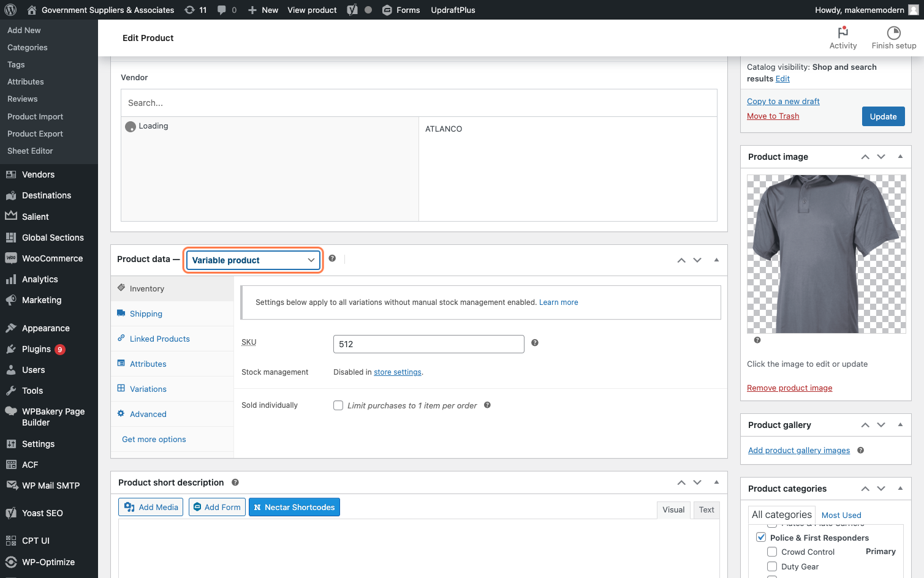Image resolution: width=924 pixels, height=578 pixels.
Task: Click the help icon for Sold individually
Action: click(x=487, y=405)
